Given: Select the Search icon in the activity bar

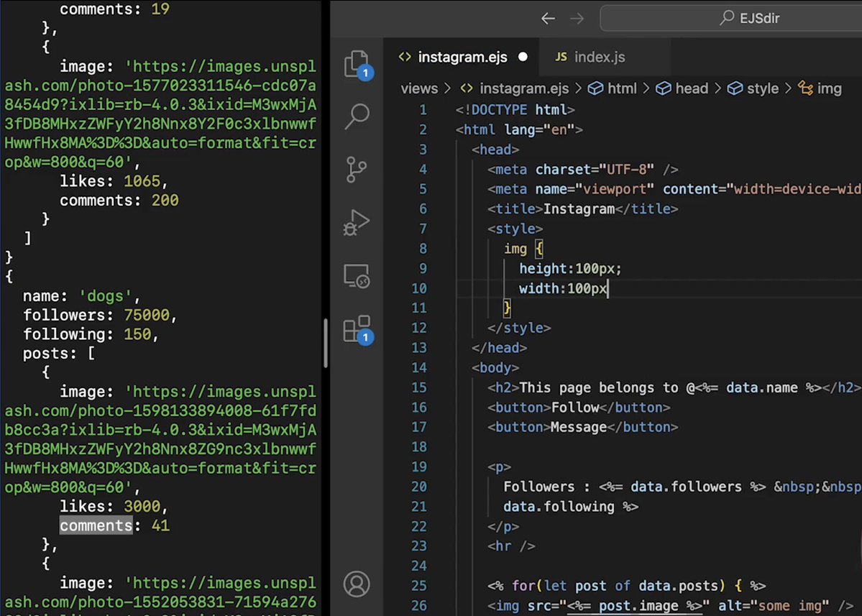Looking at the screenshot, I should pyautogui.click(x=357, y=116).
